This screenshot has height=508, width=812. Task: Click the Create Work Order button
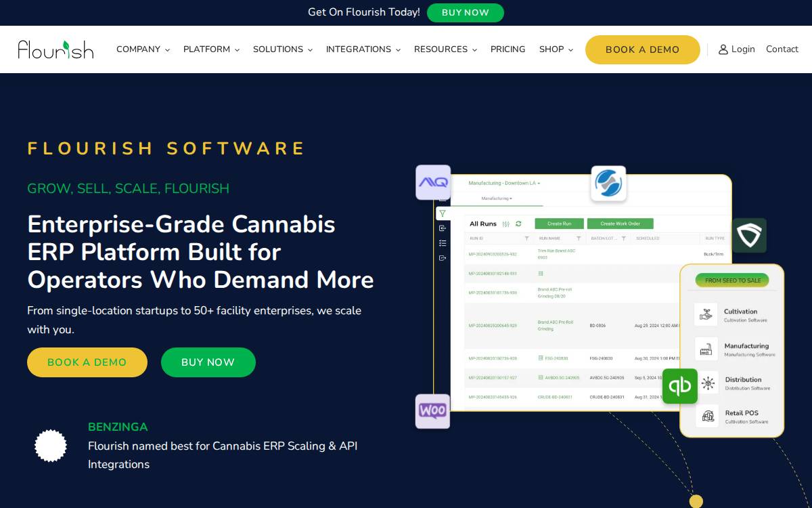click(x=621, y=224)
